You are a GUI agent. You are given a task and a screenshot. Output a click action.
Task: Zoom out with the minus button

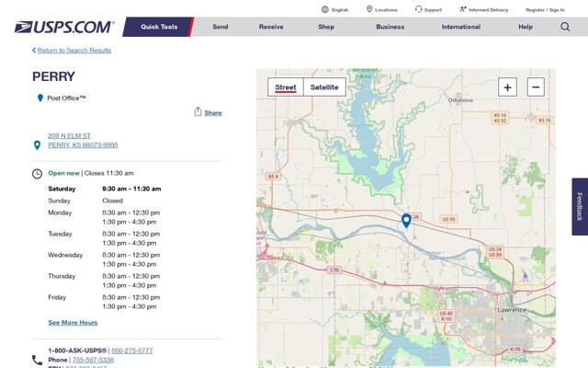pos(536,87)
